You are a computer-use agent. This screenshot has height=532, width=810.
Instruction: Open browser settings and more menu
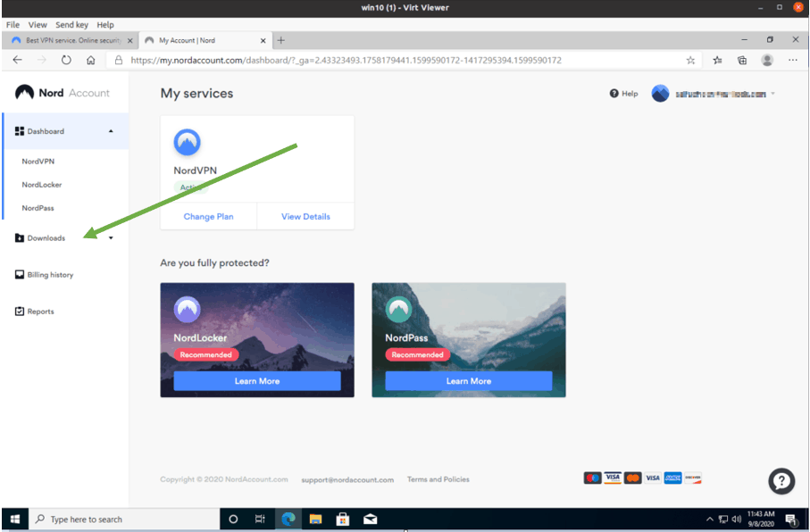pos(793,61)
